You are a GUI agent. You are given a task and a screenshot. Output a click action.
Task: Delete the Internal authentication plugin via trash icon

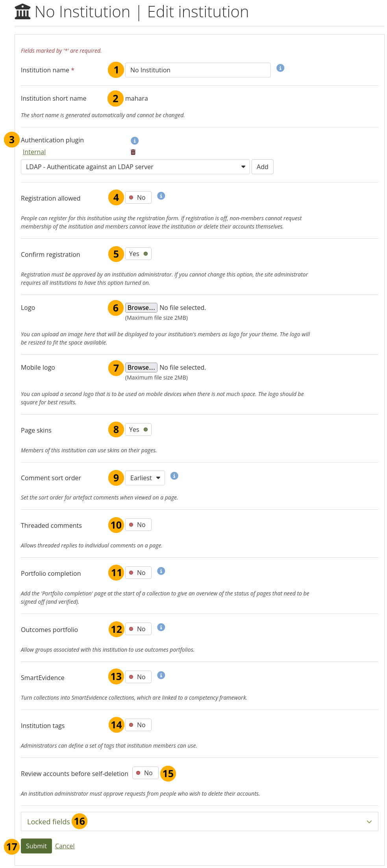133,152
